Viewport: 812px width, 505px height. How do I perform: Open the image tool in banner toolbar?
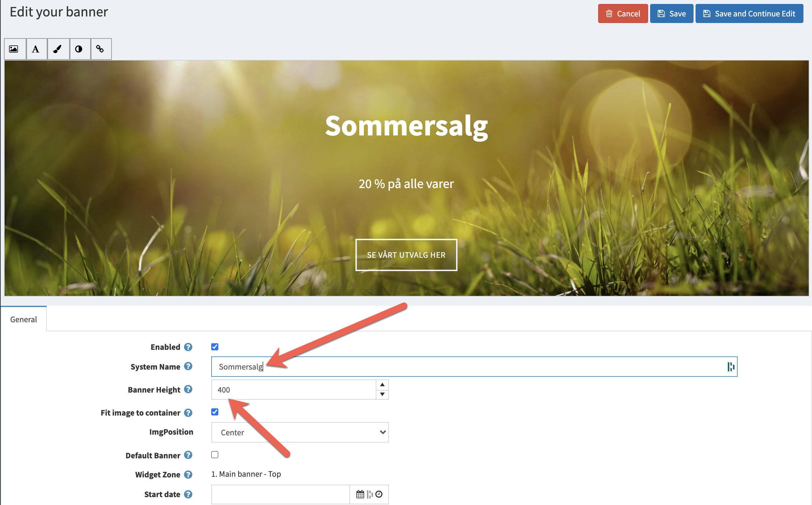click(14, 49)
